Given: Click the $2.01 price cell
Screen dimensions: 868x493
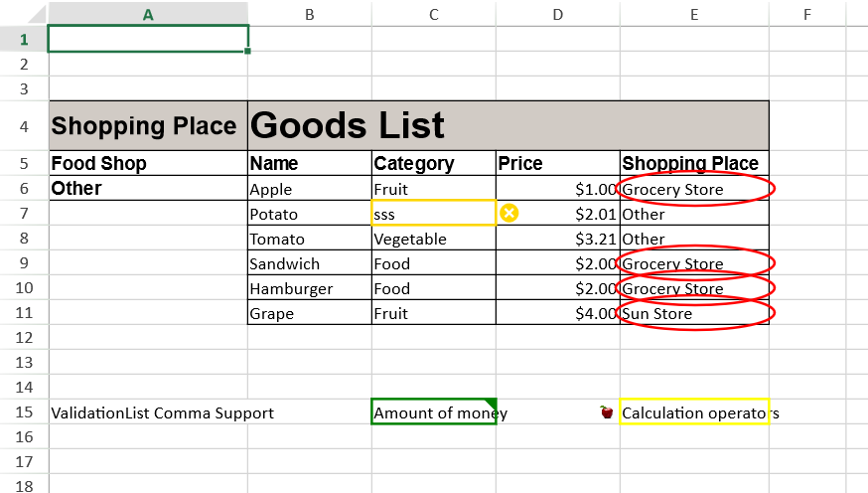Looking at the screenshot, I should click(557, 214).
